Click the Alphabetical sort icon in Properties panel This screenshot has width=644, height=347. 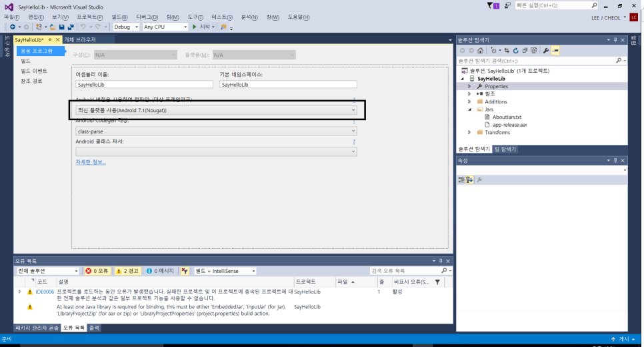[469, 180]
